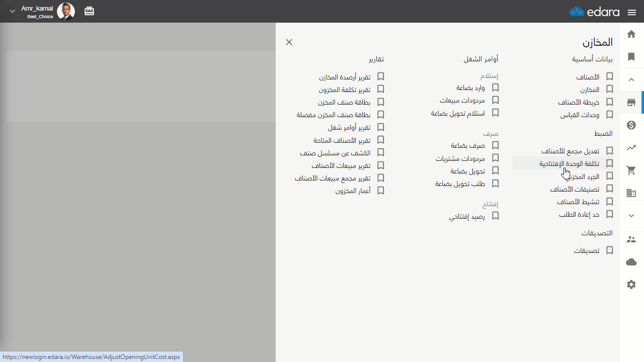Open مردودات مبيعات receiving order
644x362 pixels.
coord(462,101)
